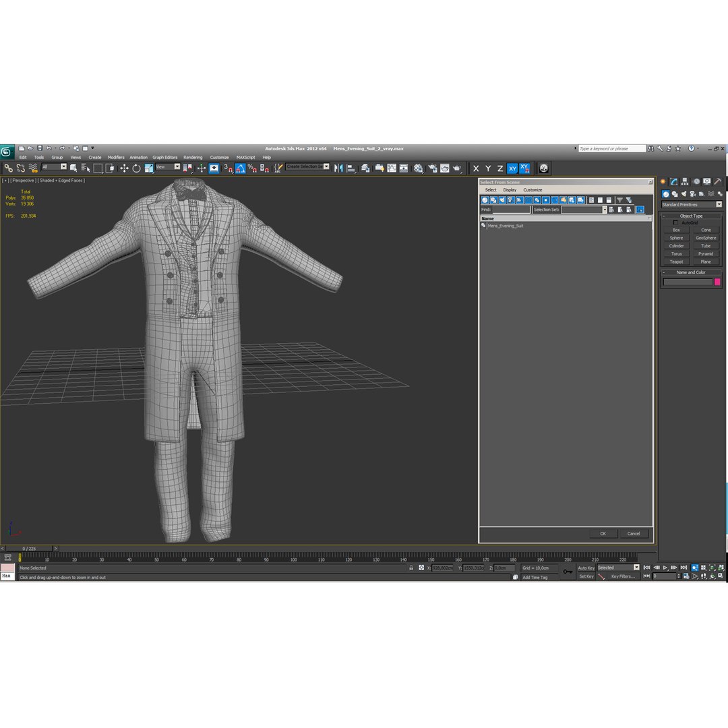Open the Rendering menu
Viewport: 728px width, 728px height.
193,157
